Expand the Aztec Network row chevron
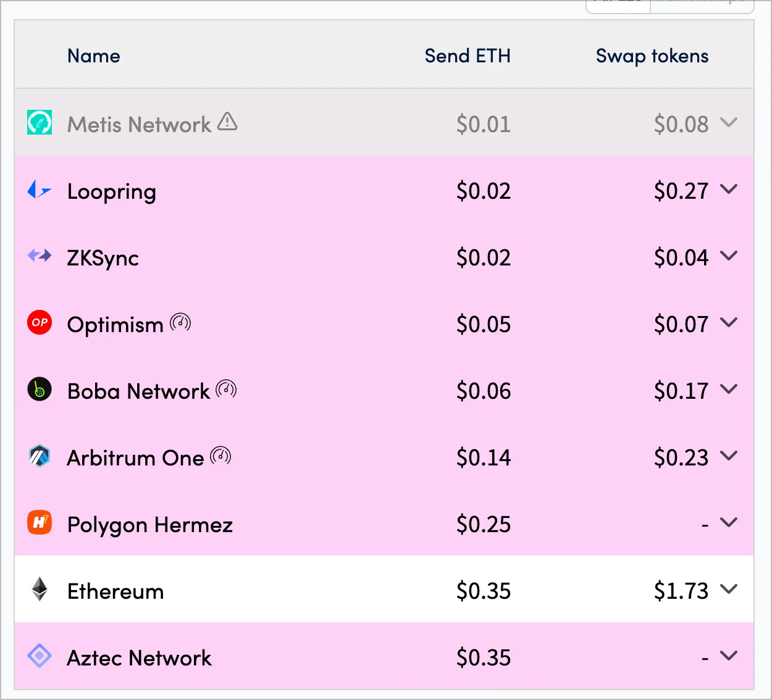772x700 pixels. coord(729,656)
